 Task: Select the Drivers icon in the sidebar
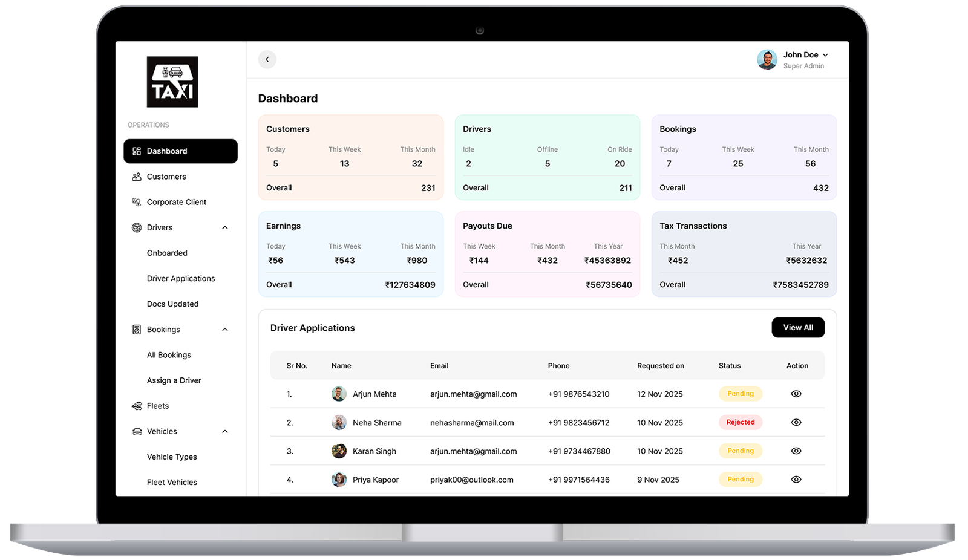pyautogui.click(x=136, y=227)
